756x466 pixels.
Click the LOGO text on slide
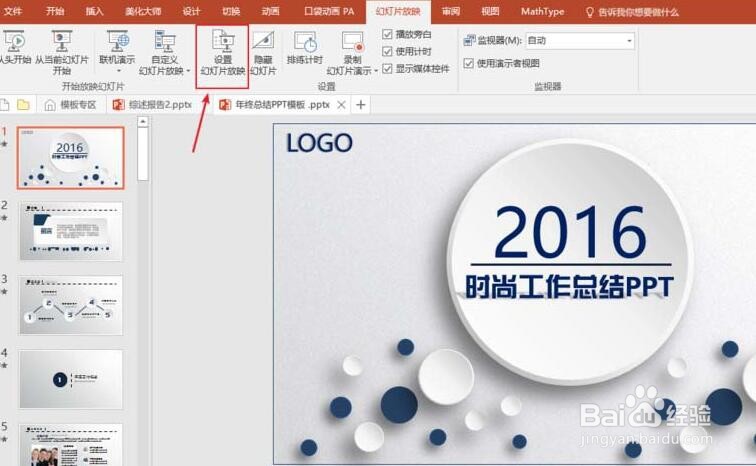[319, 143]
